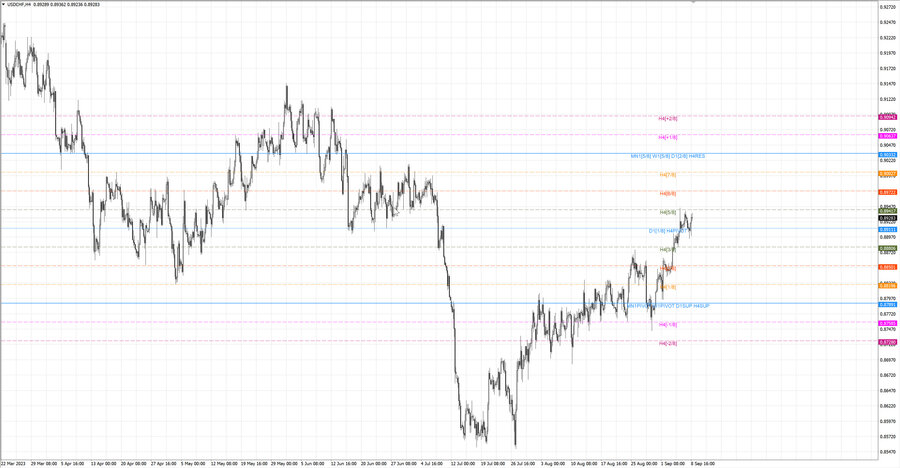Viewport: 900px width, 468px height.
Task: Click the price tag of the H4[+2/8] line
Action: (887, 117)
